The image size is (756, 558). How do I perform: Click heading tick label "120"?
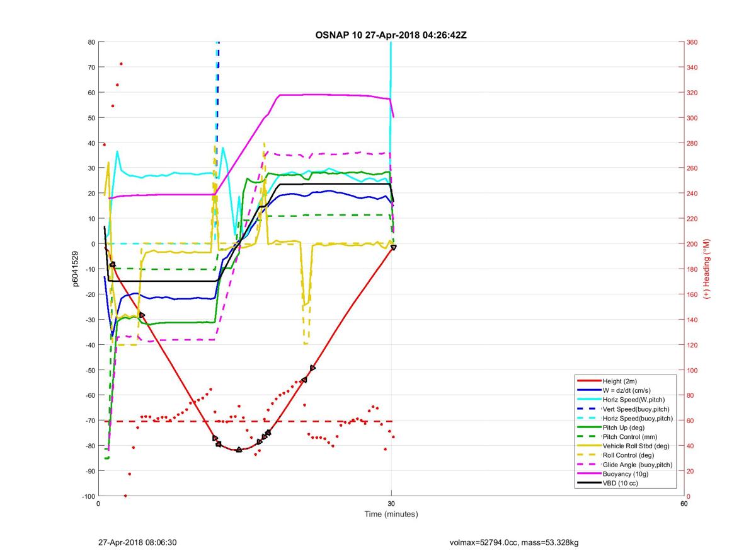click(x=692, y=345)
